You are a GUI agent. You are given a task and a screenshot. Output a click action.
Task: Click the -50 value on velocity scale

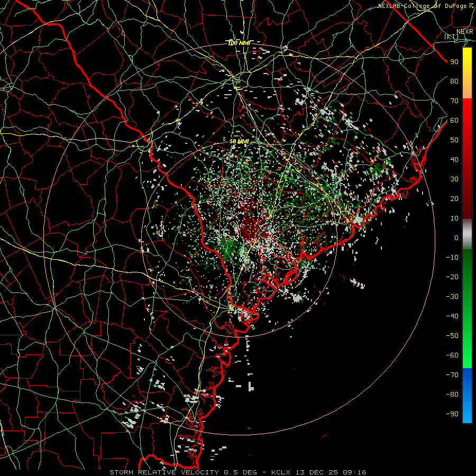452,336
